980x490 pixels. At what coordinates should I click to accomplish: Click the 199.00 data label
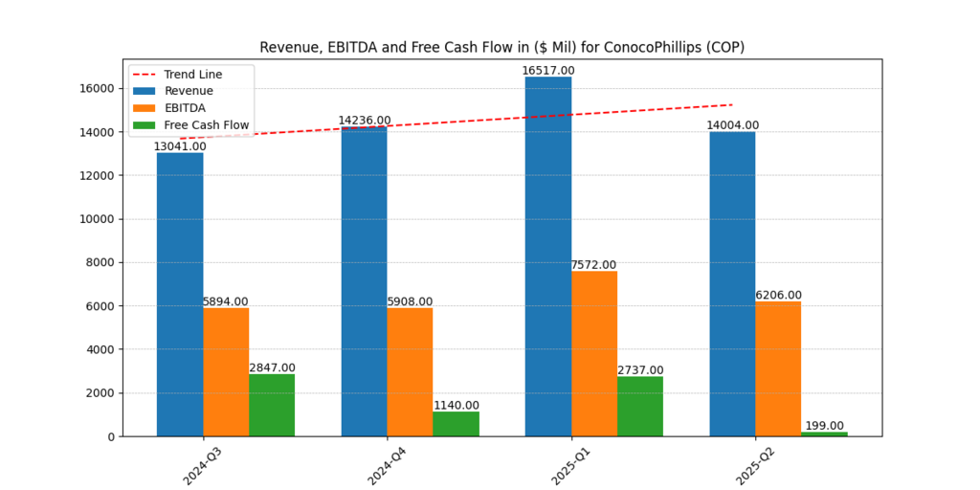pyautogui.click(x=824, y=426)
